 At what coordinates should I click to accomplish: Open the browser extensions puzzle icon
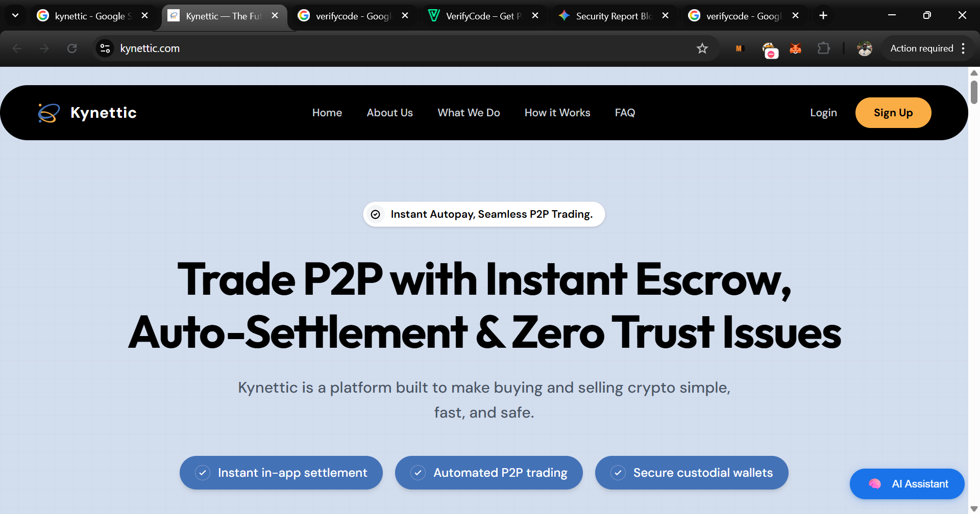(x=824, y=48)
